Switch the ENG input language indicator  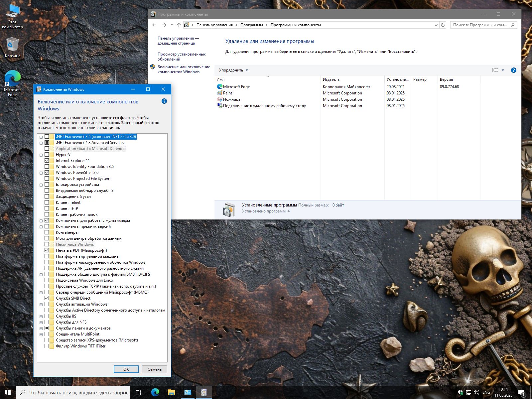(486, 392)
